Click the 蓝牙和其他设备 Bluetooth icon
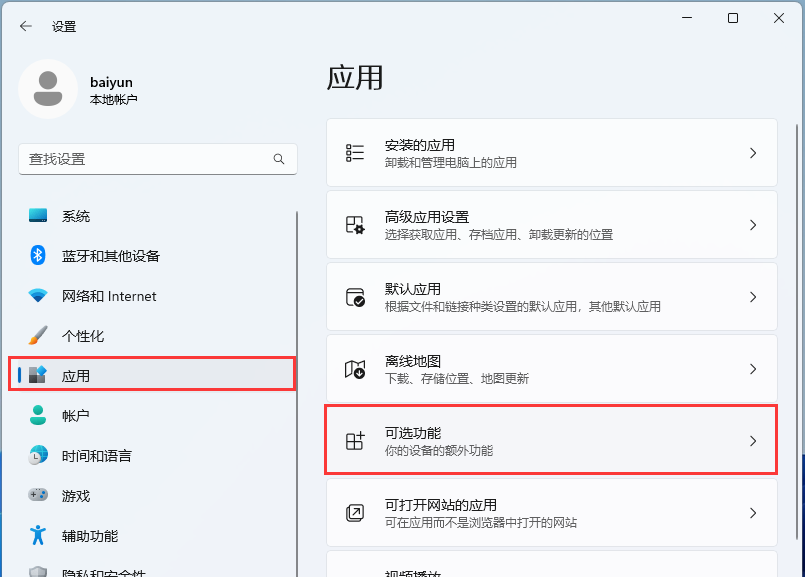The width and height of the screenshot is (805, 577). point(37,256)
